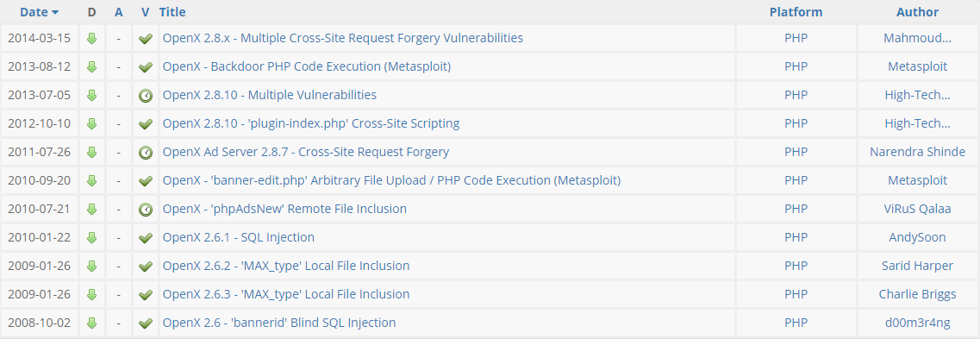Image resolution: width=980 pixels, height=339 pixels.
Task: Click verified checkmark for OpenX 2.8.x CSRF row
Action: 146,39
